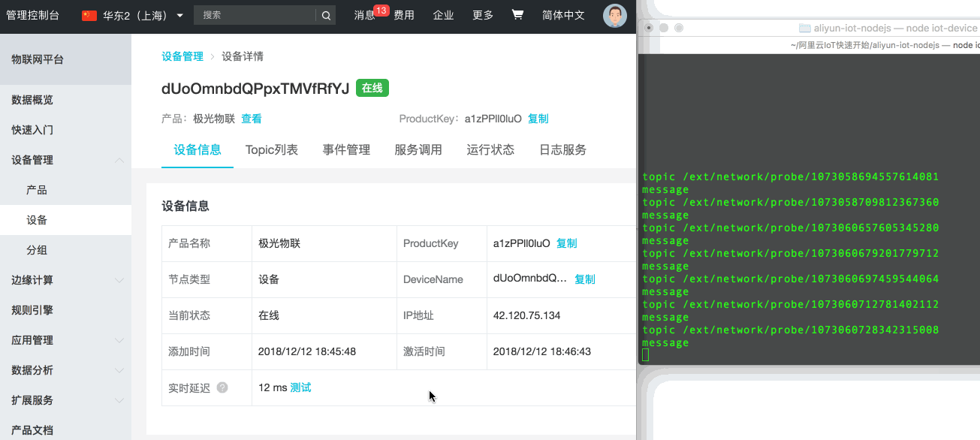Viewport: 980px width, 440px height.
Task: Open the 搜索 search magnifier icon
Action: 324,15
